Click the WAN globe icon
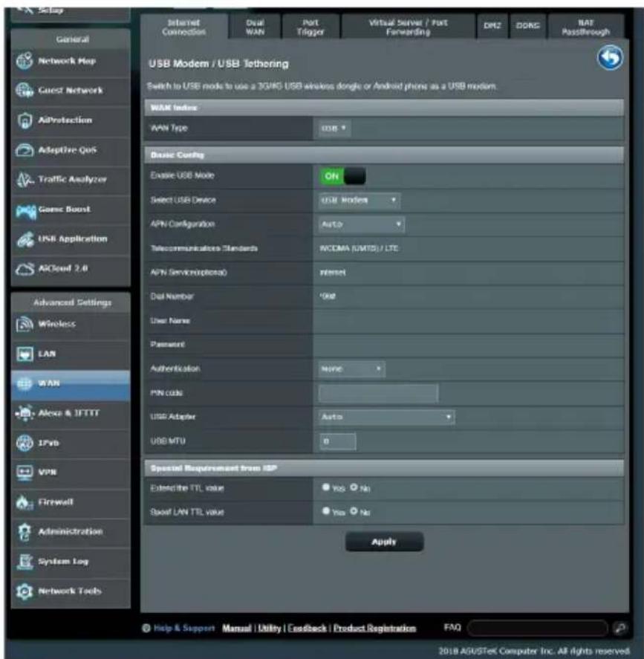The height and width of the screenshot is (659, 644). coord(25,383)
